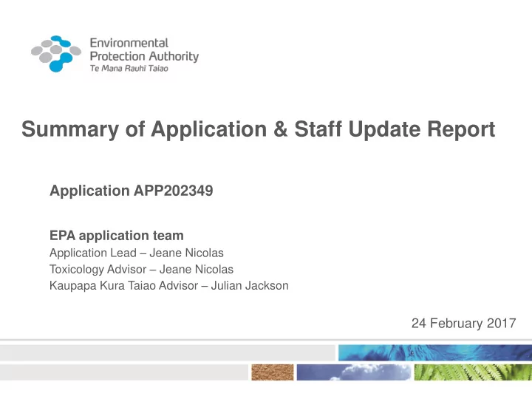Click the blue water image in footer

pyautogui.click(x=435, y=352)
